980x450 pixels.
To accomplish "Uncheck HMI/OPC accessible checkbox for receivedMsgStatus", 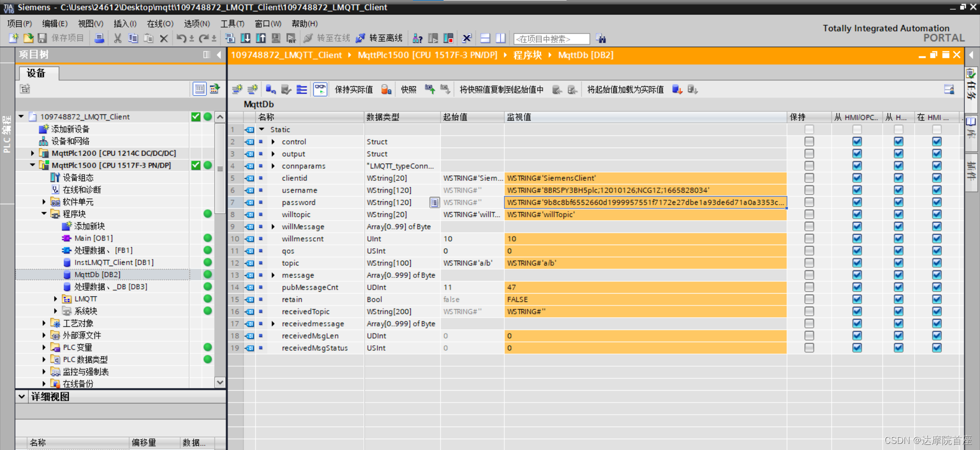I will pyautogui.click(x=857, y=348).
